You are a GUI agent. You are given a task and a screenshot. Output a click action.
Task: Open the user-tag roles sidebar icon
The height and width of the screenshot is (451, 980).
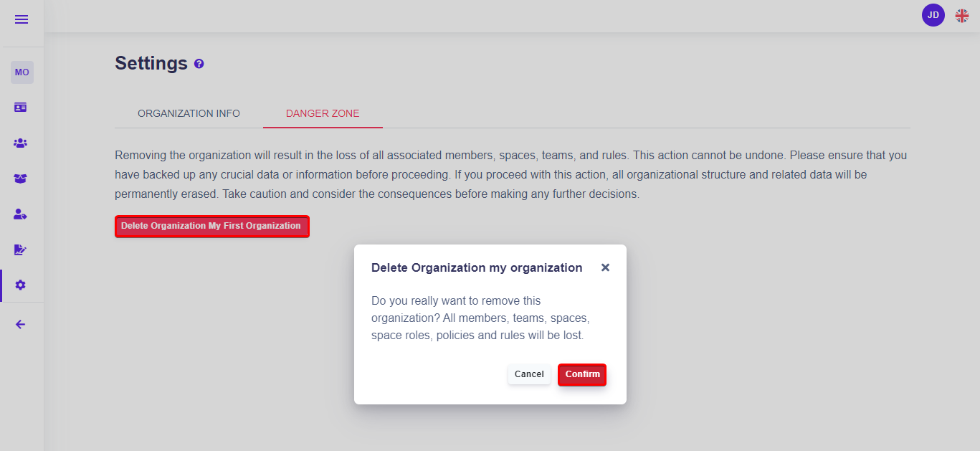[x=20, y=214]
